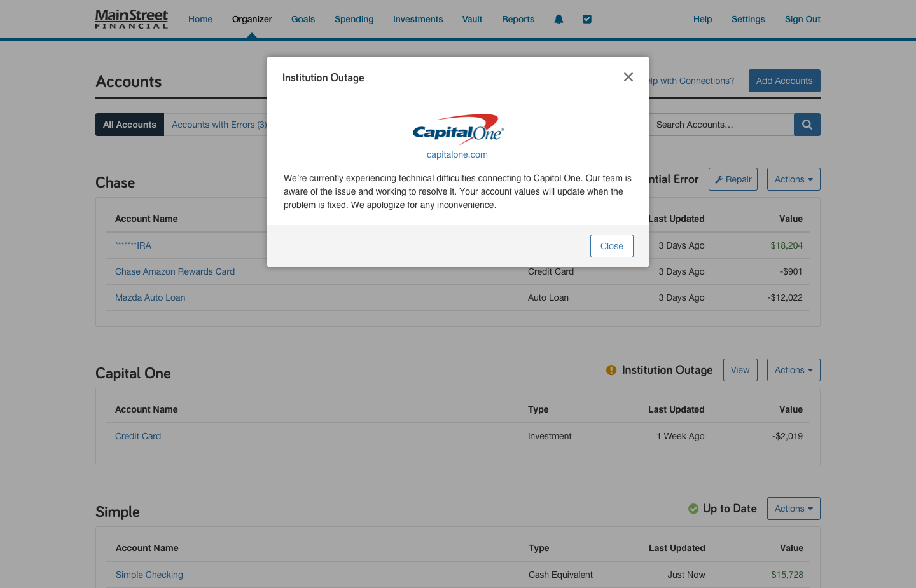This screenshot has height=588, width=916.
Task: Open the Mazda Auto Loan account
Action: 150,297
